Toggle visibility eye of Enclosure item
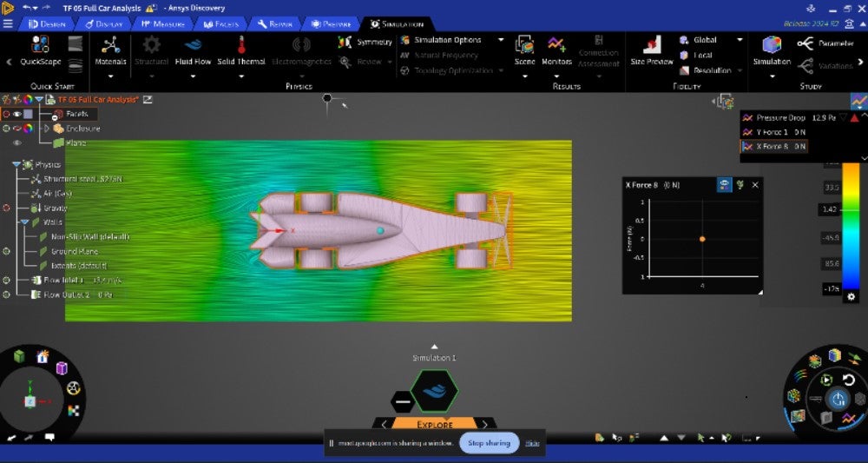868x463 pixels. (17, 129)
